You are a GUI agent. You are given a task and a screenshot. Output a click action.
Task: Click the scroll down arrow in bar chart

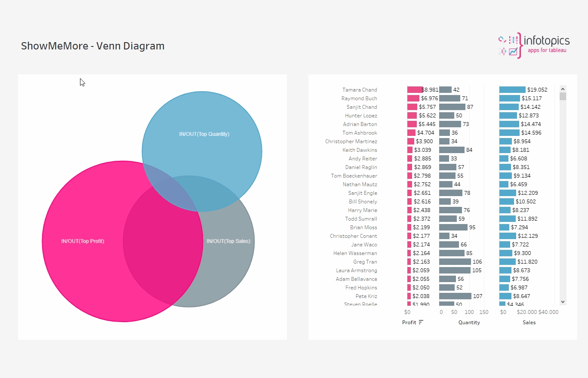(x=563, y=302)
